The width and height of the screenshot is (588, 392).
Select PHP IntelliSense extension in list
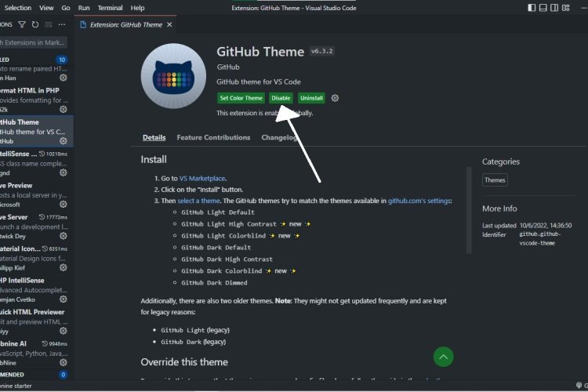click(x=35, y=289)
